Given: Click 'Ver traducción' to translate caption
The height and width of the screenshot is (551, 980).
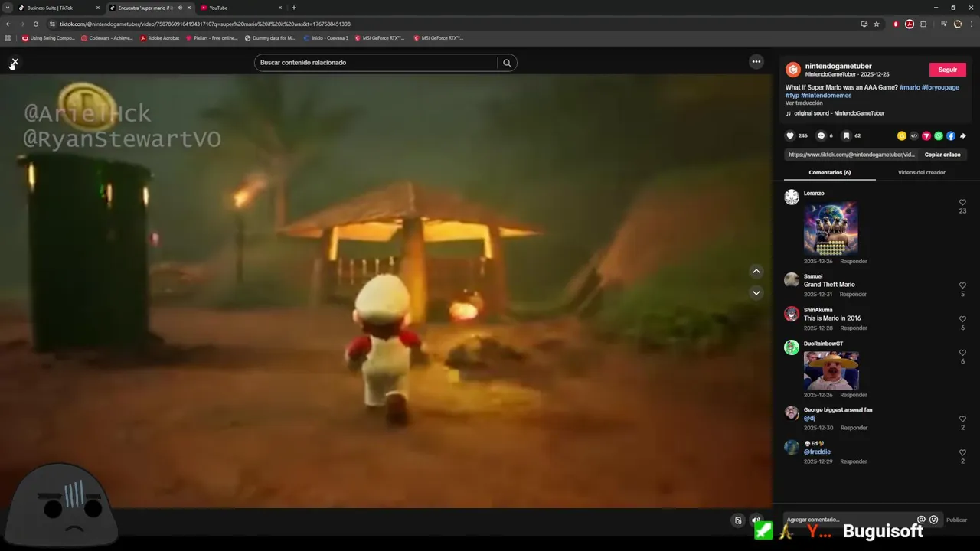Looking at the screenshot, I should (804, 103).
